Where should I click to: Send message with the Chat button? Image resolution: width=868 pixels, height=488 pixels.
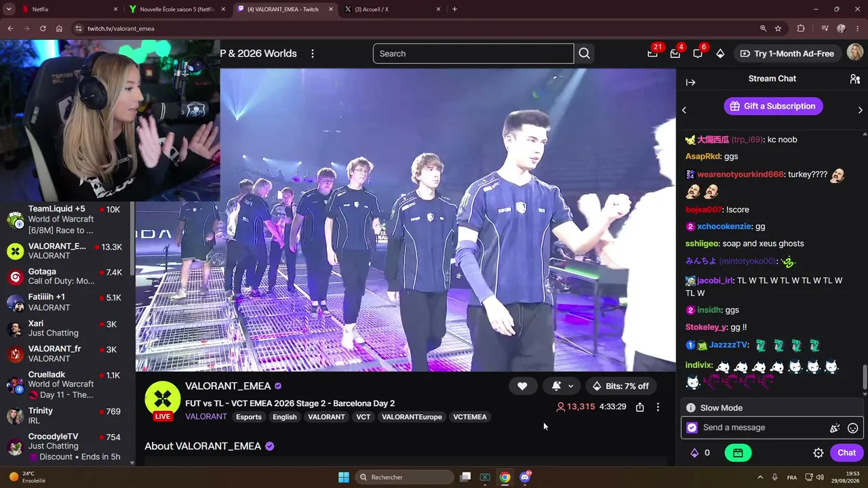coord(847,453)
